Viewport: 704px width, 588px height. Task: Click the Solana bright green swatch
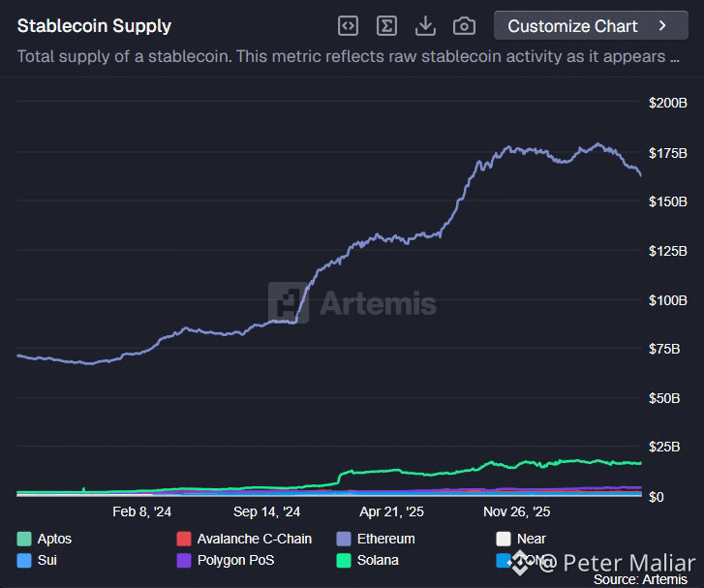344,560
